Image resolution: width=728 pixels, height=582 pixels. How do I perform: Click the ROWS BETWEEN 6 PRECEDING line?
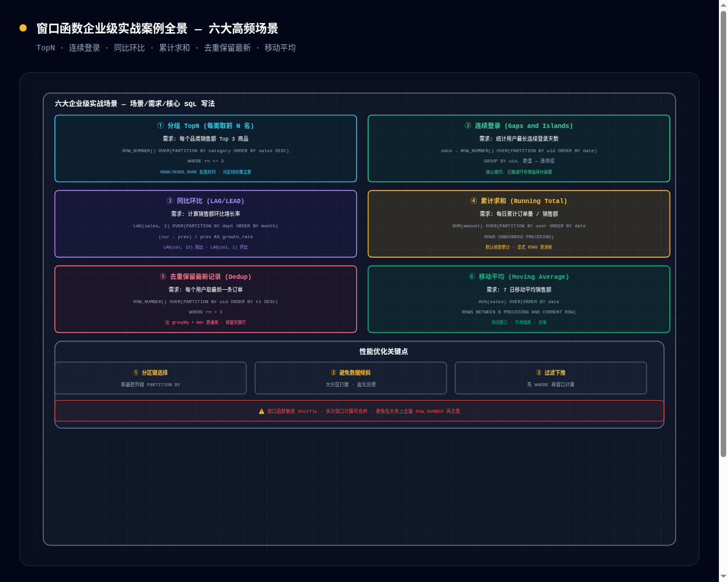[519, 312]
